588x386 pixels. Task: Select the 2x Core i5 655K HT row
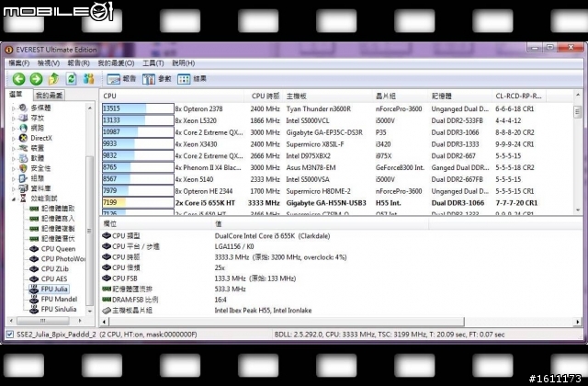(x=336, y=203)
